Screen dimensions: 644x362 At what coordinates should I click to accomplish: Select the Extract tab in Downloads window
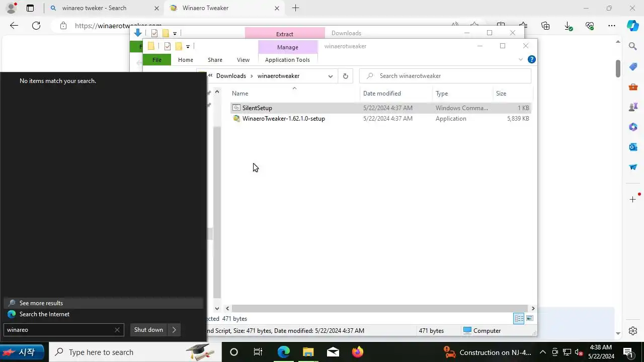click(285, 34)
